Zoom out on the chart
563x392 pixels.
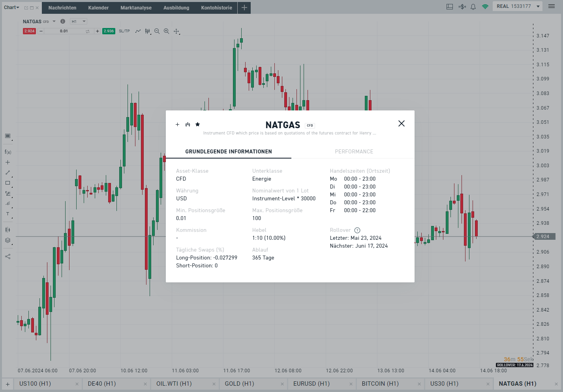pos(157,31)
